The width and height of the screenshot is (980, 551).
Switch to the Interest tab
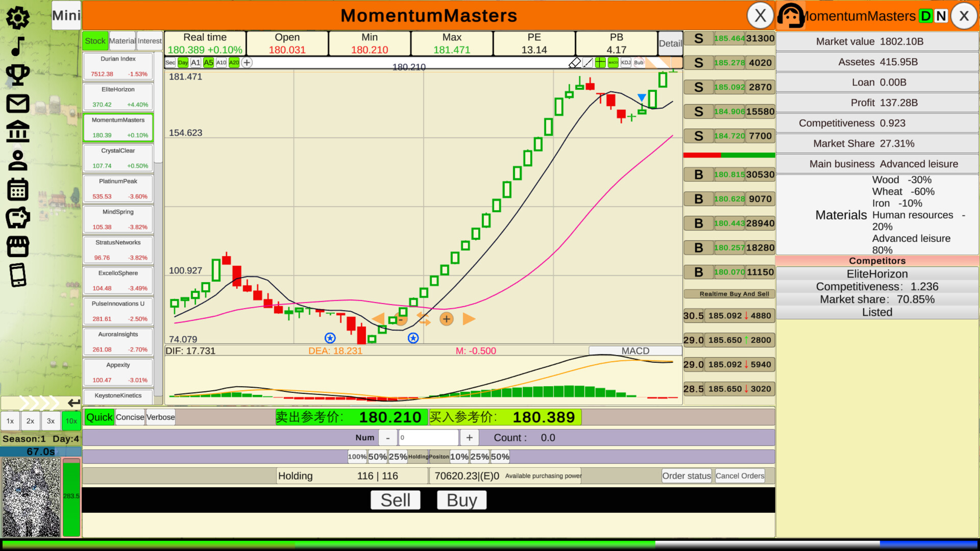150,41
